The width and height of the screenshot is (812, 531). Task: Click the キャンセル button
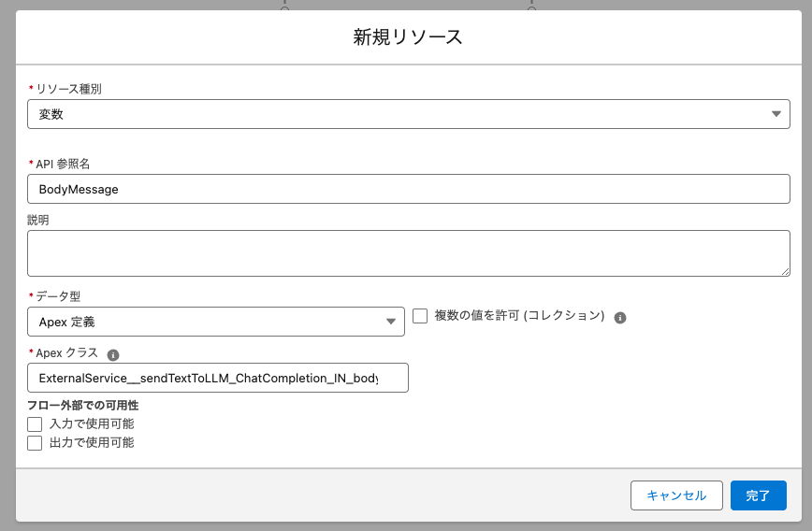[676, 495]
